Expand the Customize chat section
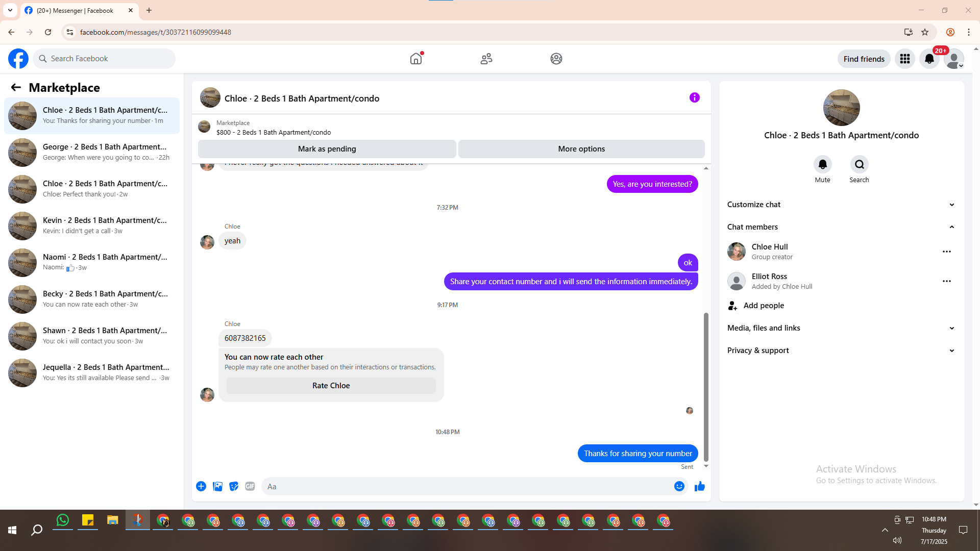Screen dimensions: 980x551 click(841, 205)
